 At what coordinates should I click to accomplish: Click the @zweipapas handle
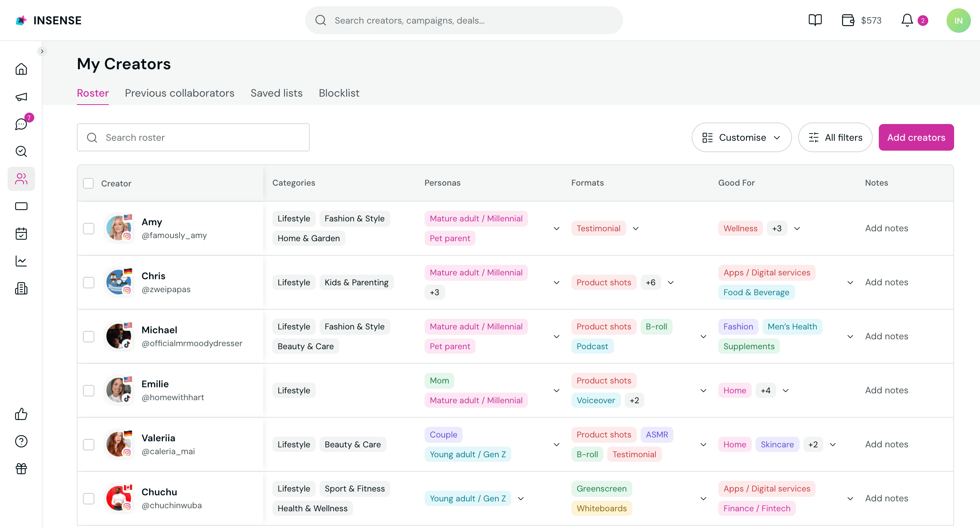pos(166,289)
